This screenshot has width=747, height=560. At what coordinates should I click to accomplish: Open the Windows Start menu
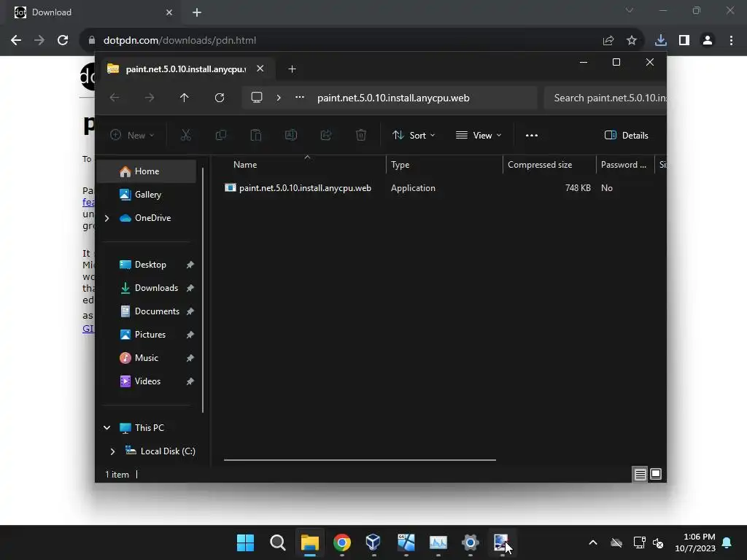point(245,542)
